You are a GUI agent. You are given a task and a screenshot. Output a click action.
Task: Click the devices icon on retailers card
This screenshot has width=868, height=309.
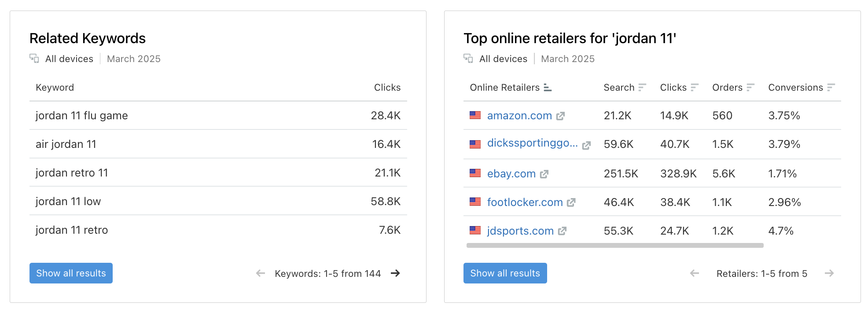point(468,58)
